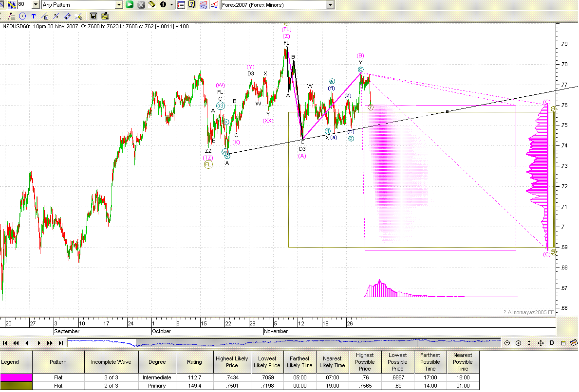The height and width of the screenshot is (392, 579).
Task: Open the list report icon
Action: [x=181, y=5]
